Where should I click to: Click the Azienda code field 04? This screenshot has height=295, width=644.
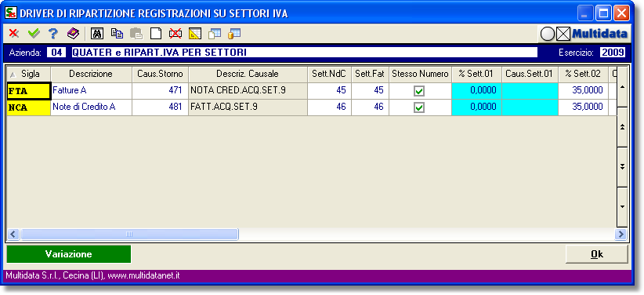[56, 53]
